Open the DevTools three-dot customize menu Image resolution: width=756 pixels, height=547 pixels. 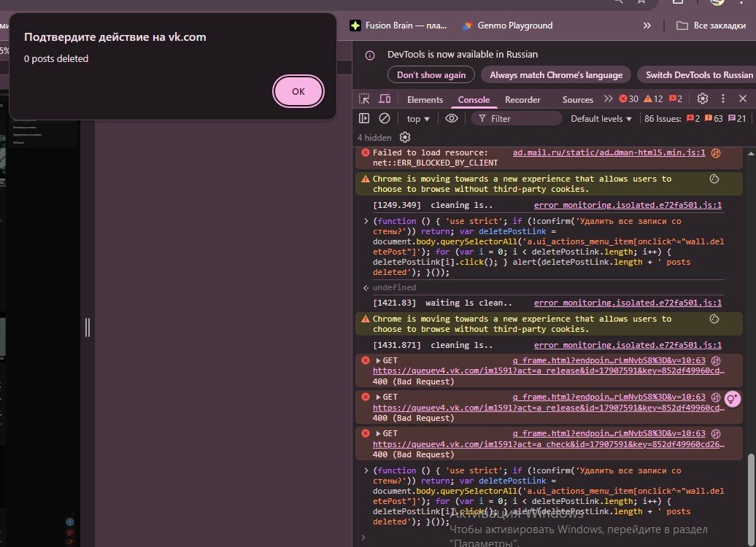(722, 98)
